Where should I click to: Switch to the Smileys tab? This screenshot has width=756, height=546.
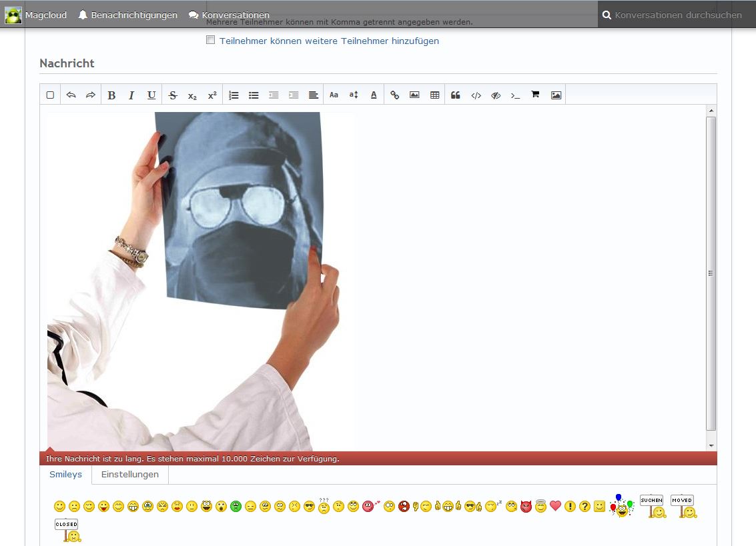65,474
